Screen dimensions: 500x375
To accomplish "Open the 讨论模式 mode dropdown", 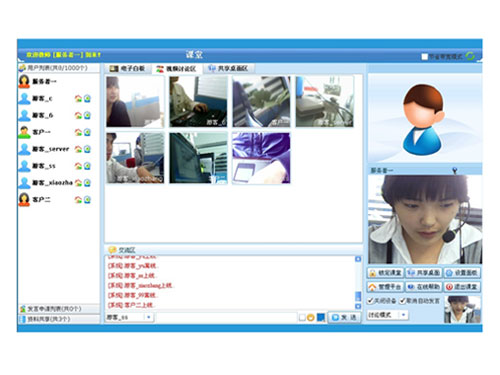I will pyautogui.click(x=404, y=315).
